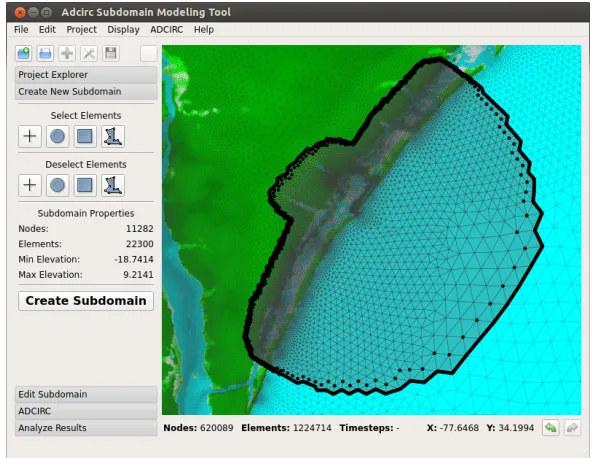Click the status bar Nodes 620089 count
The width and height of the screenshot is (596, 458).
click(198, 428)
